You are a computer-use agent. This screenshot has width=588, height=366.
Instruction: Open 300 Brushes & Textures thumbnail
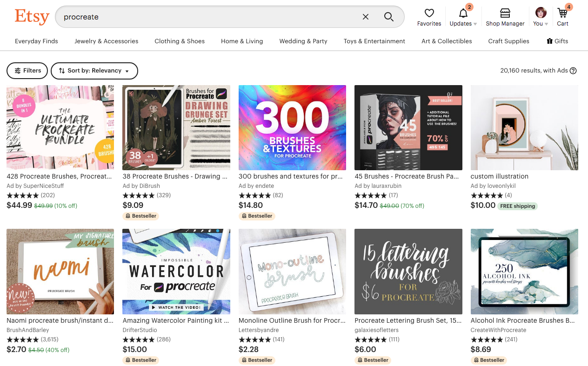292,127
